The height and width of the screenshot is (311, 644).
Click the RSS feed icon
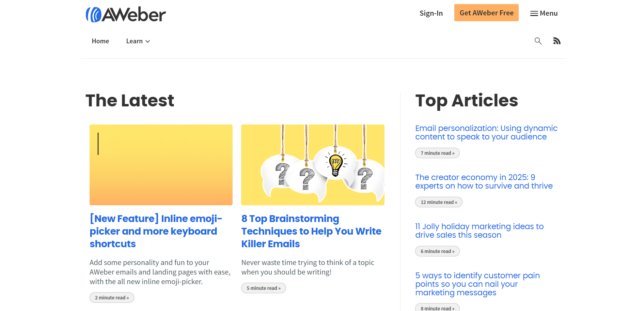(x=557, y=41)
